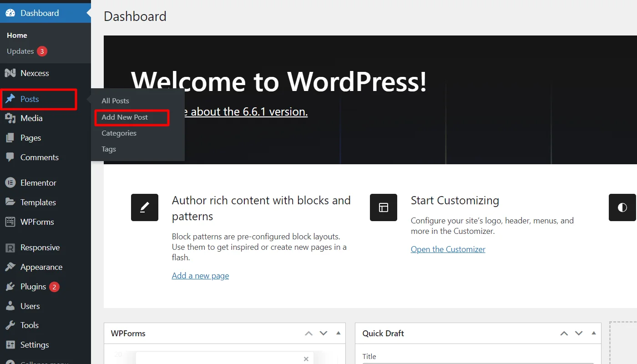Click the Plugins plug icon
Viewport: 637px width, 364px height.
[10, 287]
